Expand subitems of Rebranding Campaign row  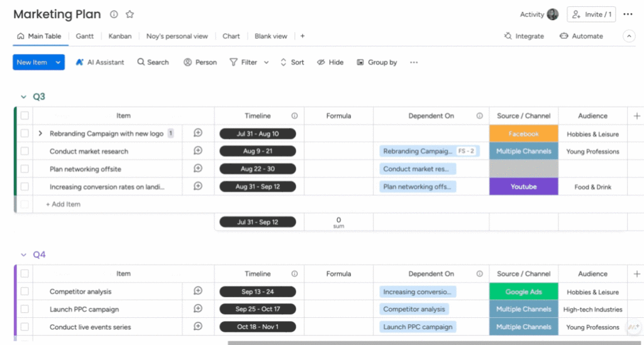(x=40, y=133)
